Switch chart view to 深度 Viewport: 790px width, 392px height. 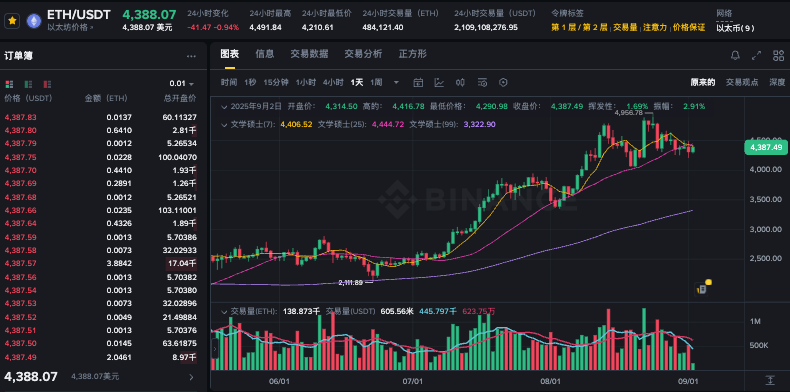pyautogui.click(x=777, y=82)
